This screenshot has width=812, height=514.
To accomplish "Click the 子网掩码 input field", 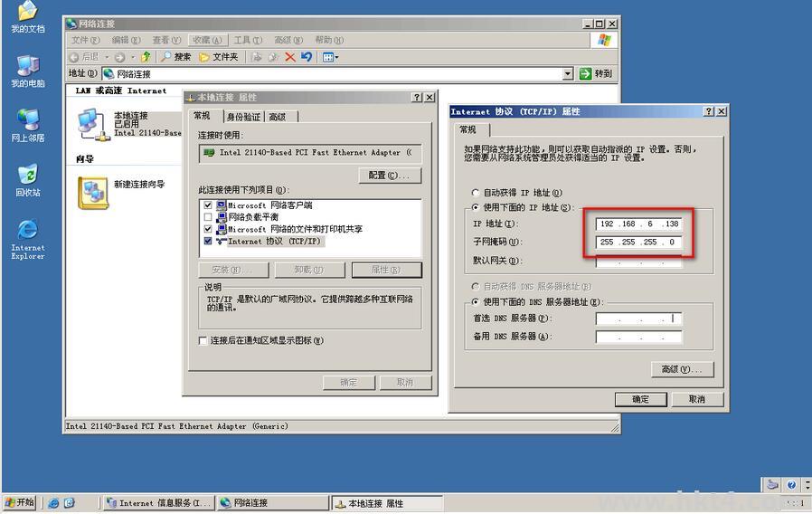I will point(639,242).
